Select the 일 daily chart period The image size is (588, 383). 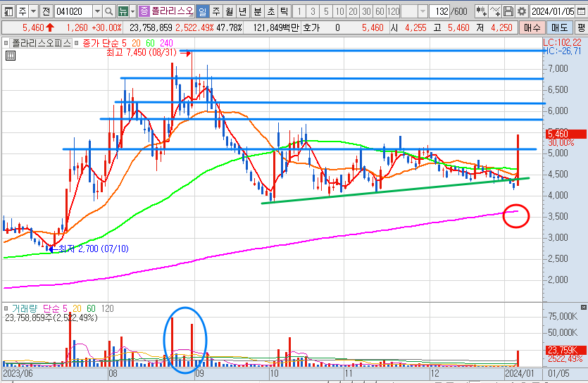tap(203, 11)
